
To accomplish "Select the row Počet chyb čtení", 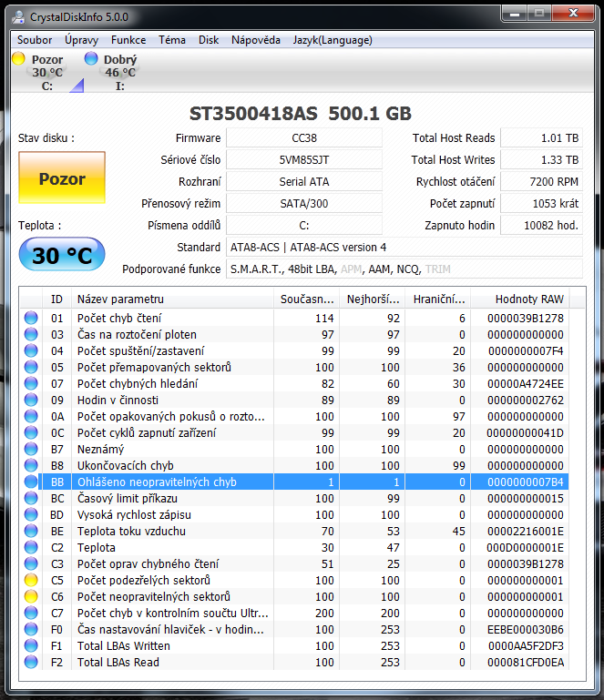I will tap(294, 318).
